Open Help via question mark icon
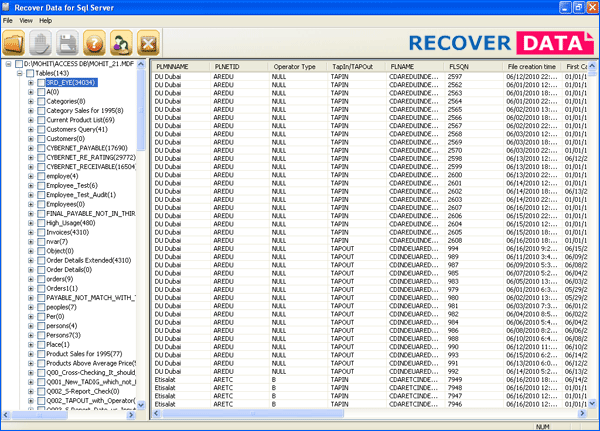The height and width of the screenshot is (431, 600). click(96, 43)
